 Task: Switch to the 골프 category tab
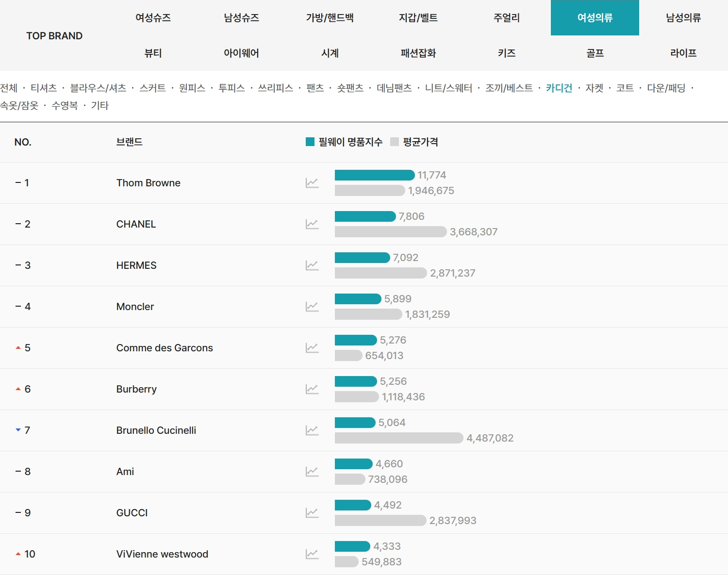tap(595, 53)
